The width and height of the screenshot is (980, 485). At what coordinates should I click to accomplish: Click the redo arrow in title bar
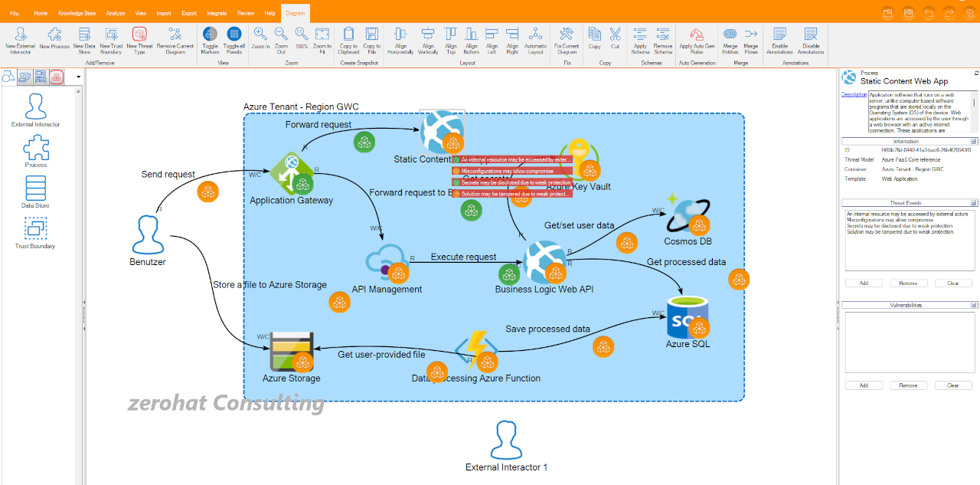tap(949, 13)
